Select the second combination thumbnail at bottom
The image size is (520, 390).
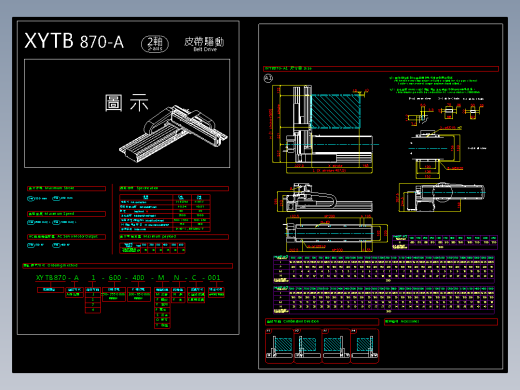tap(308, 346)
